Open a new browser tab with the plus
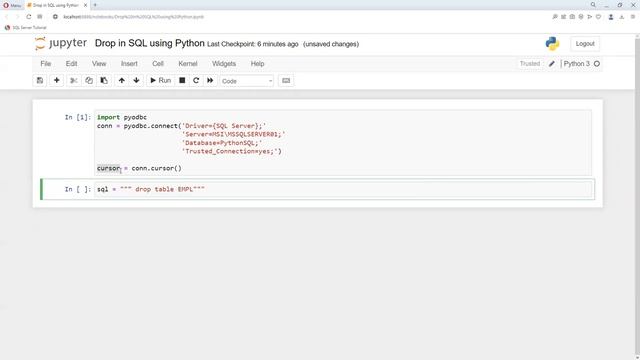 point(95,5)
